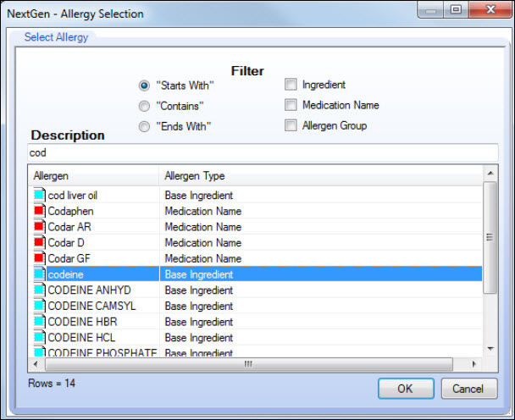Click the horizontal scrollbar thumb
The image size is (515, 420).
point(249,364)
